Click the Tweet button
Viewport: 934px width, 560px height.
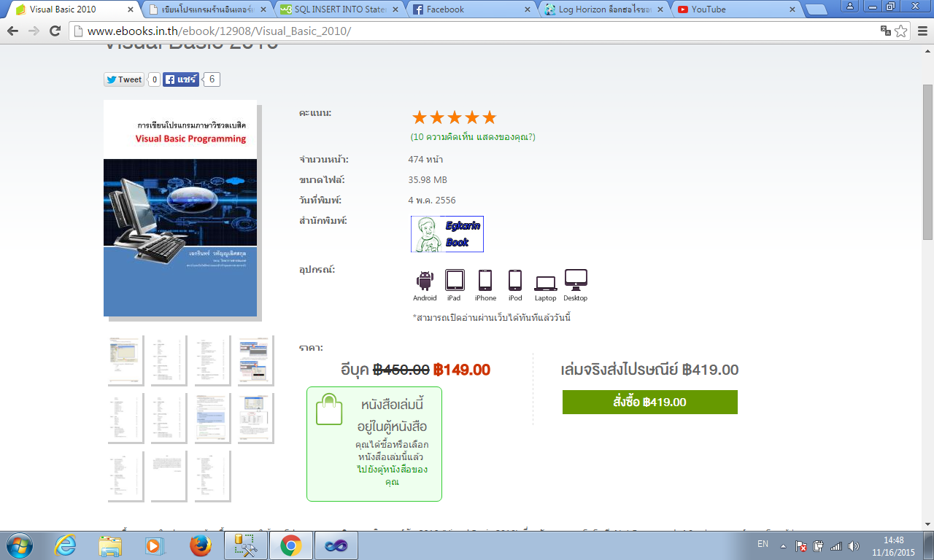click(x=123, y=79)
